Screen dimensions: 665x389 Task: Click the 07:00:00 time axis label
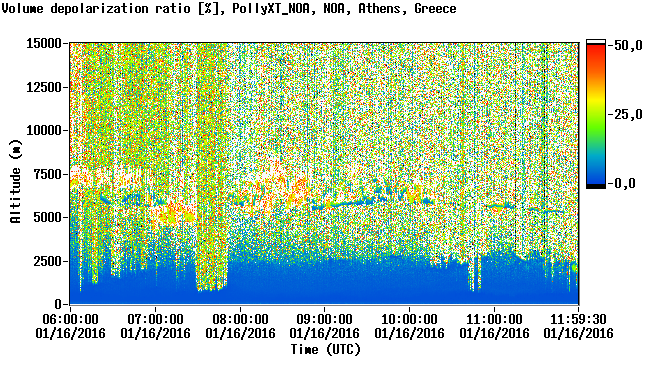[155, 319]
